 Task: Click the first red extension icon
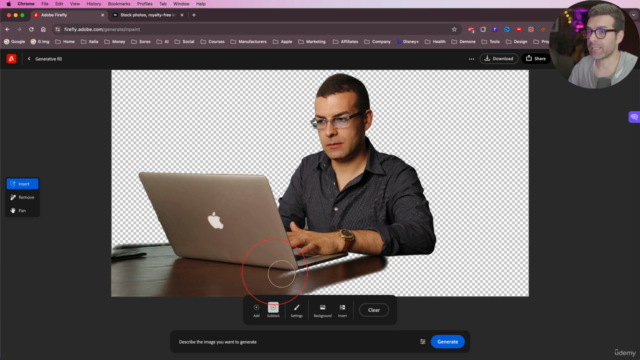(x=471, y=29)
